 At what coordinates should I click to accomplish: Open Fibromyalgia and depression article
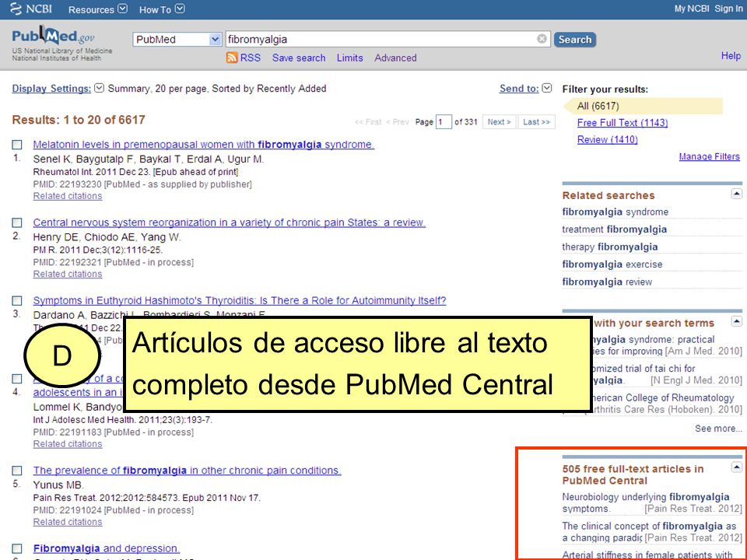tap(107, 548)
